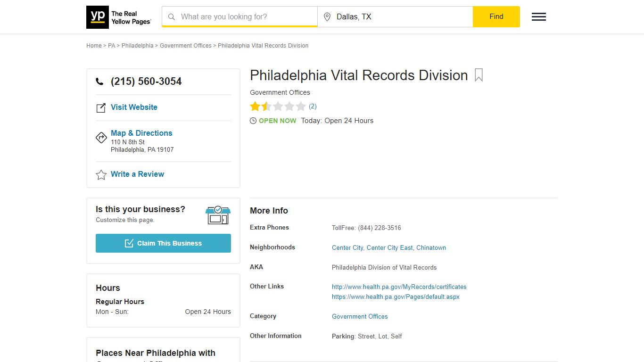Bookmark Philadelphia Vital Records Division
Viewport: 644px width, 362px height.
[479, 75]
